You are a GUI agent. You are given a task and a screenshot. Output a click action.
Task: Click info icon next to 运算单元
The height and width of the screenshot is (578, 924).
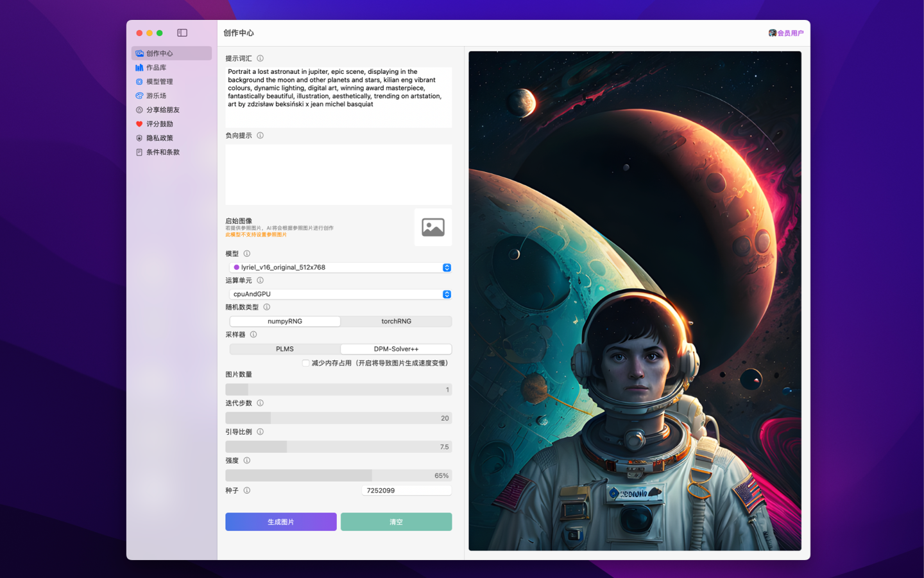click(261, 280)
